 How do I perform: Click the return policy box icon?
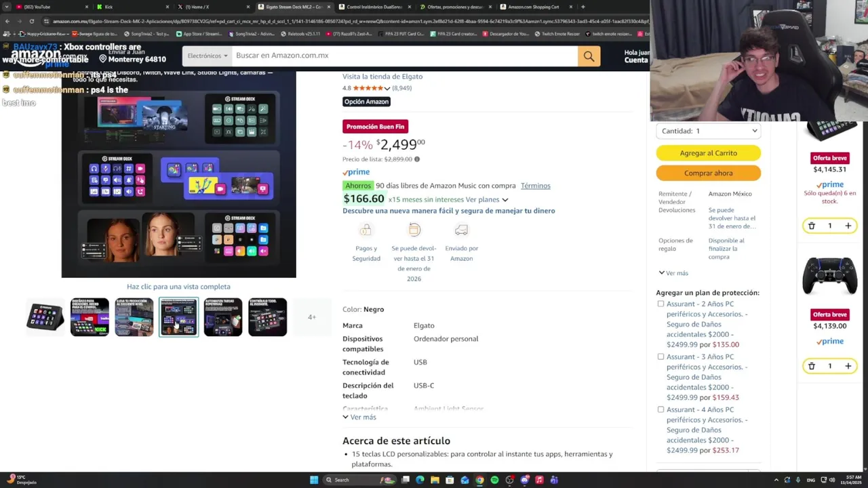point(414,230)
